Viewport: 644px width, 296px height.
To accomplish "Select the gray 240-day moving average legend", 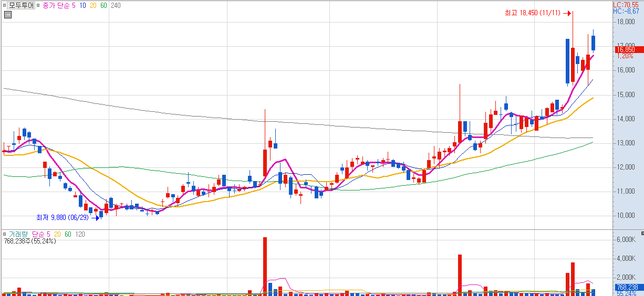I will pos(116,6).
